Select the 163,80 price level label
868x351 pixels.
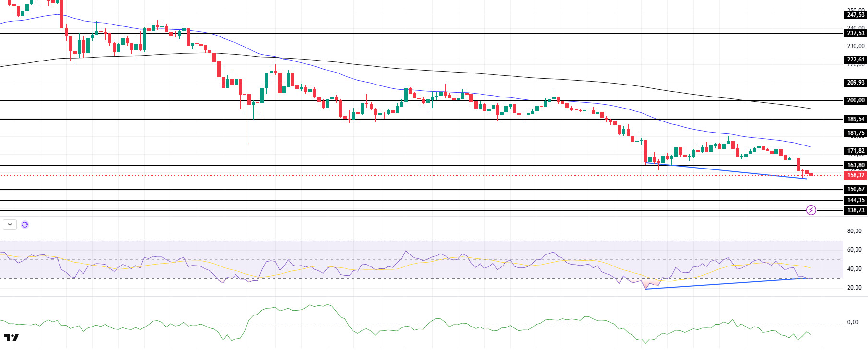856,165
